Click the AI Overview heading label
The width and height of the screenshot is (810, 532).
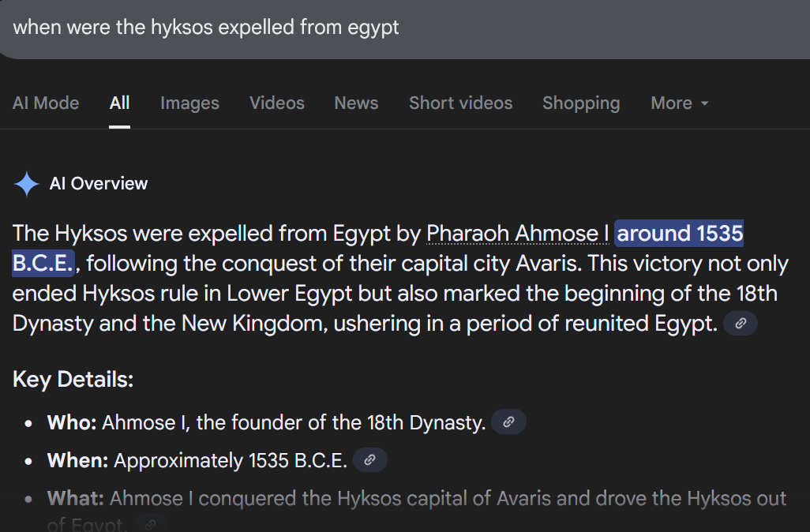99,183
